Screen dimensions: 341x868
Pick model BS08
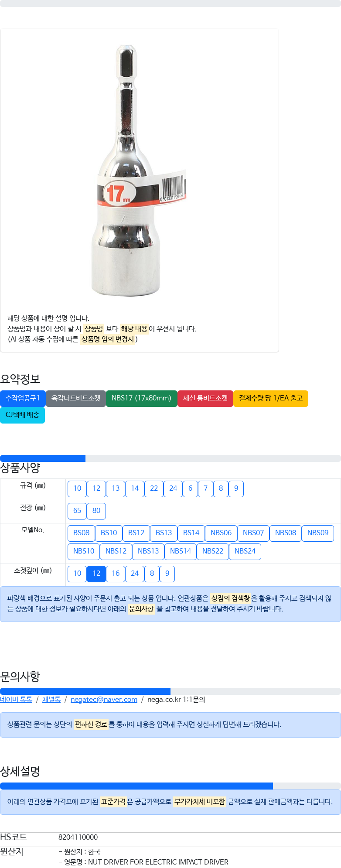point(81,533)
